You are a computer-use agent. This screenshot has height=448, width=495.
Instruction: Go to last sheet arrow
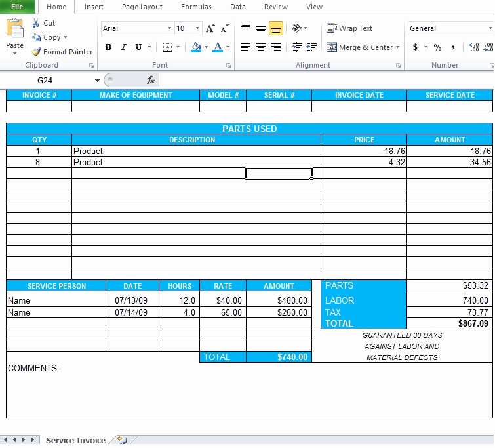(x=33, y=439)
